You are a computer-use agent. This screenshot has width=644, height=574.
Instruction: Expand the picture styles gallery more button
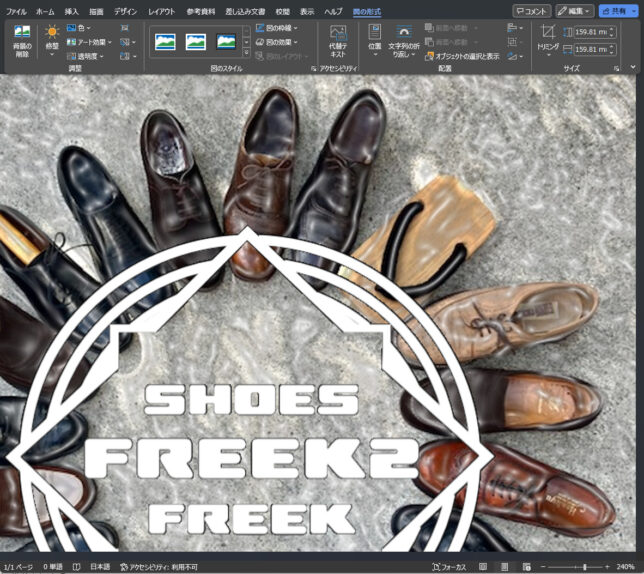pos(246,53)
